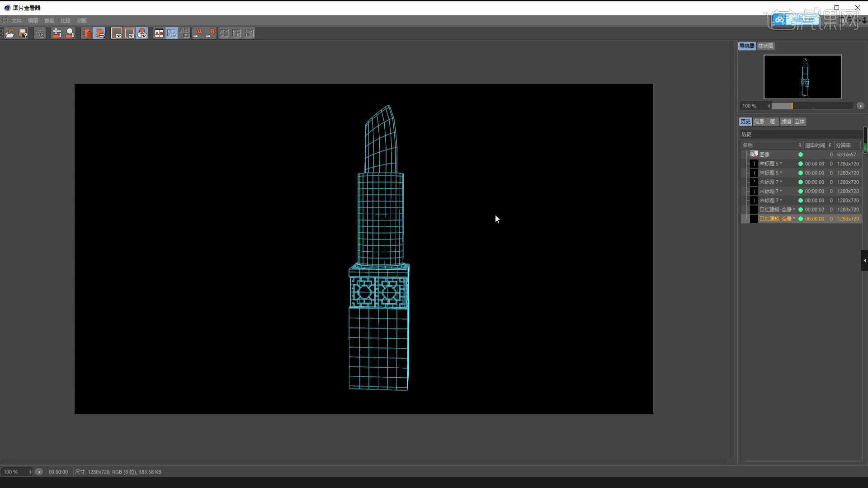Toggle the highlighted AB difference icon

pos(171,33)
